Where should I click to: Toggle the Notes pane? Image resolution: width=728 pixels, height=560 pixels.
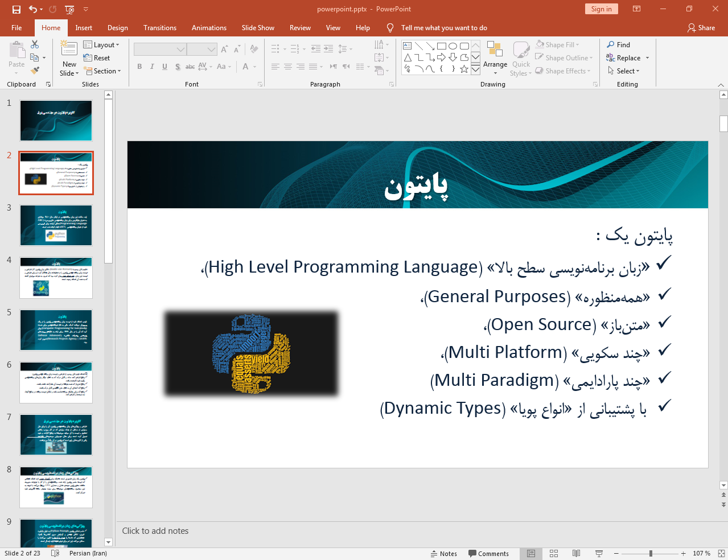tap(443, 553)
